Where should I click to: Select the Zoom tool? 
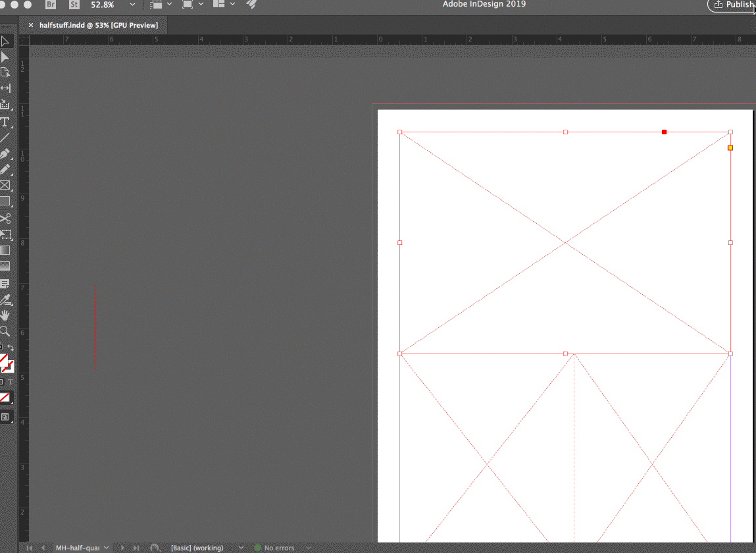coord(7,331)
